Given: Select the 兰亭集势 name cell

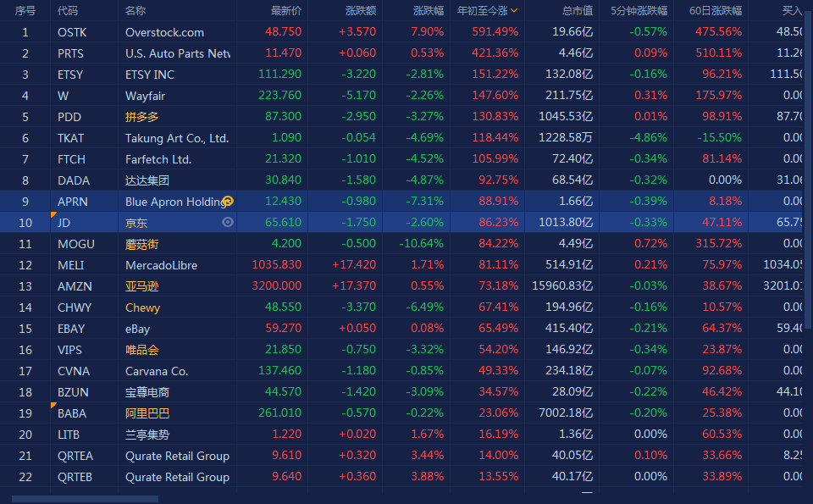Looking at the screenshot, I should (x=147, y=435).
